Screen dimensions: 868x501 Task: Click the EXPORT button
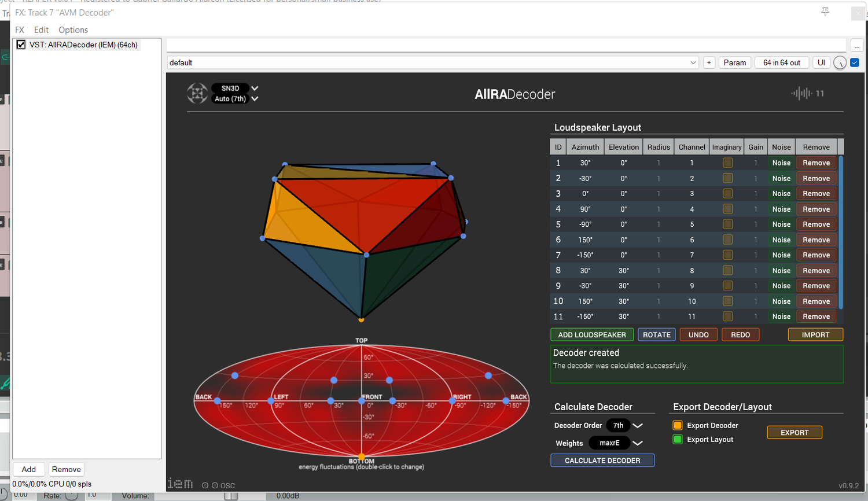pyautogui.click(x=795, y=433)
